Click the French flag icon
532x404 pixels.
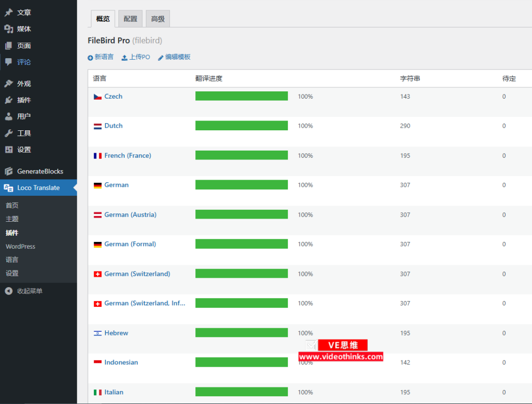(98, 156)
